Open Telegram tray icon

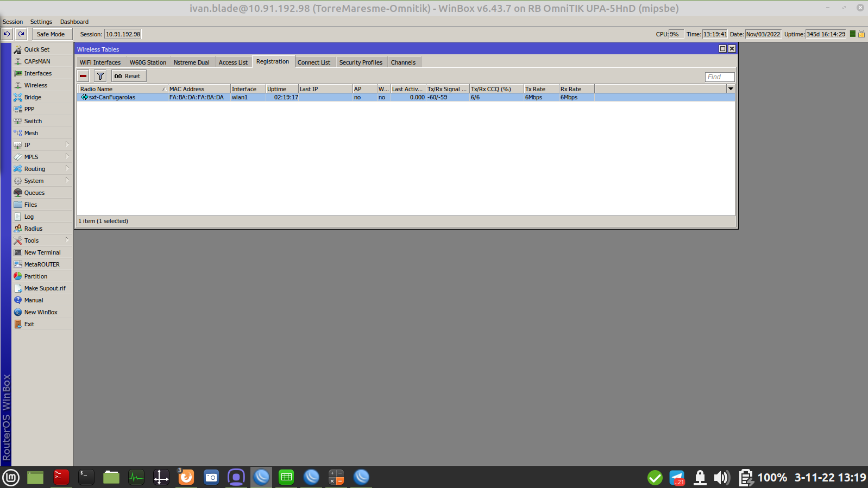(x=677, y=478)
